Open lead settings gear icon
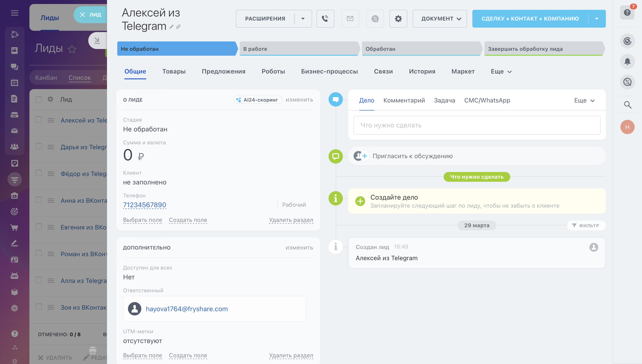This screenshot has height=364, width=642. coord(398,19)
